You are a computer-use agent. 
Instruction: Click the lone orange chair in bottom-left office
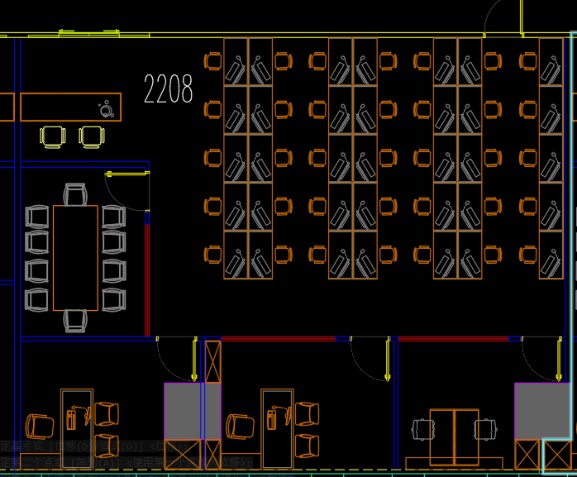[40, 427]
